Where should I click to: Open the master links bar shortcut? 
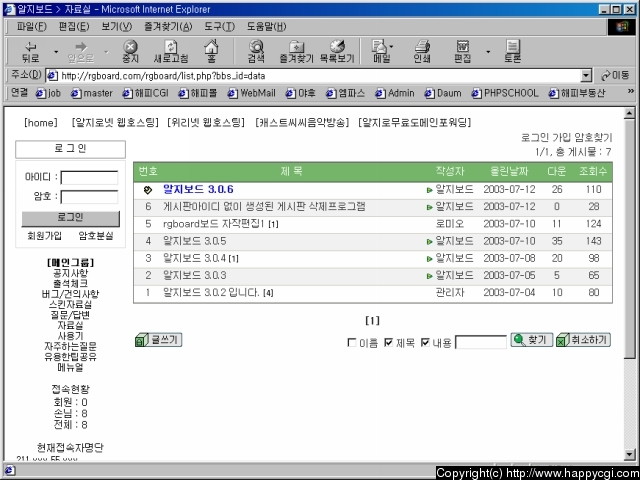click(91, 93)
